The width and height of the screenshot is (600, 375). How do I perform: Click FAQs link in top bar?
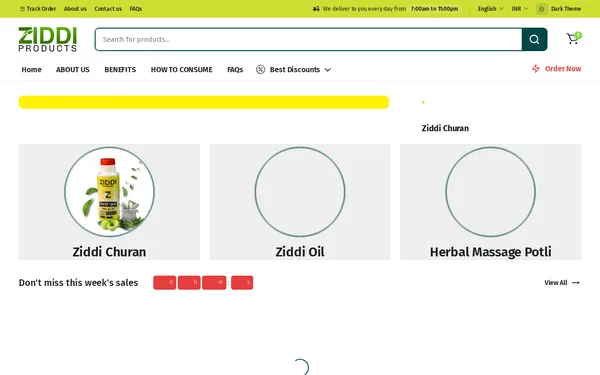(135, 8)
